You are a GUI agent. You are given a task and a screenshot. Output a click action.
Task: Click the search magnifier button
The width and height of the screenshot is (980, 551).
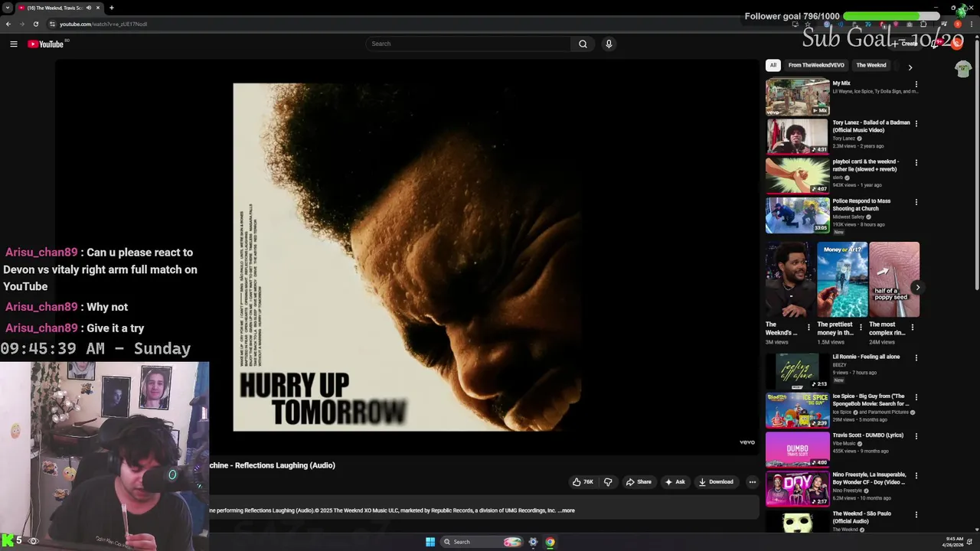[x=583, y=44]
